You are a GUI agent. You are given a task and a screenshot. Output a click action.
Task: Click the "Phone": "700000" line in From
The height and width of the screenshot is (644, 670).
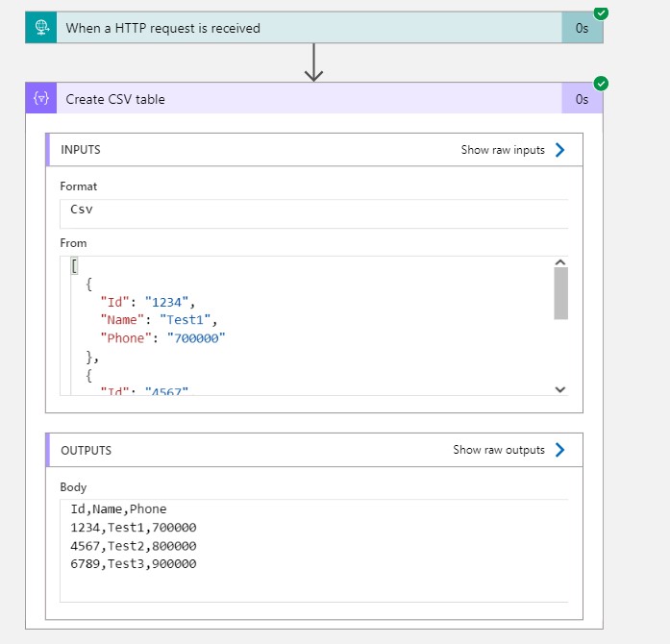pos(162,338)
